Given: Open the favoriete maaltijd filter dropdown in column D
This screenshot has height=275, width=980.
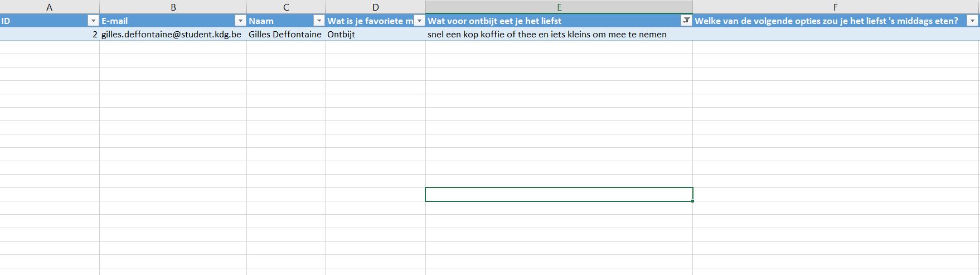Looking at the screenshot, I should (419, 21).
